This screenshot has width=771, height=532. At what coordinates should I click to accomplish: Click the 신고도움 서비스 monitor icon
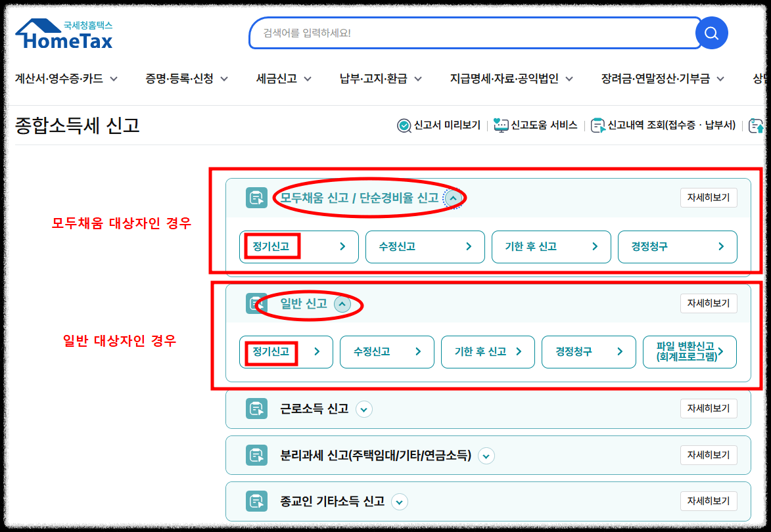point(500,125)
